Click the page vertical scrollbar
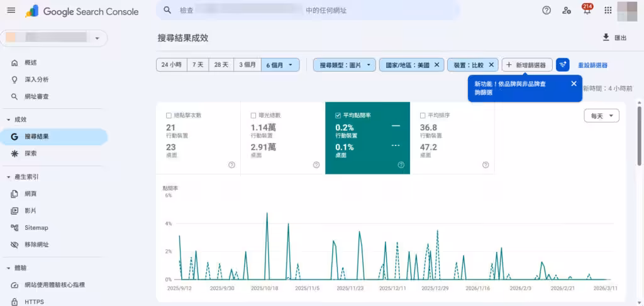Screen dimensions: 644x306 pos(639,136)
